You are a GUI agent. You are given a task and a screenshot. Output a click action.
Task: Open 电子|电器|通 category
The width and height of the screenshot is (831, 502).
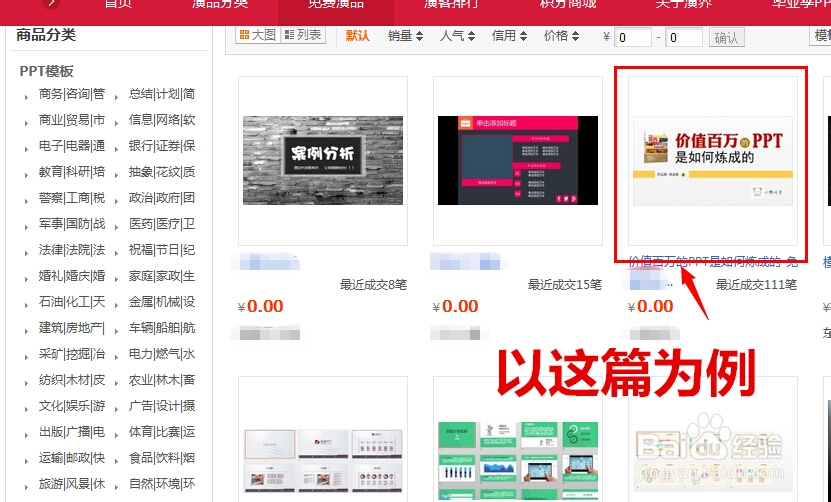[72, 146]
